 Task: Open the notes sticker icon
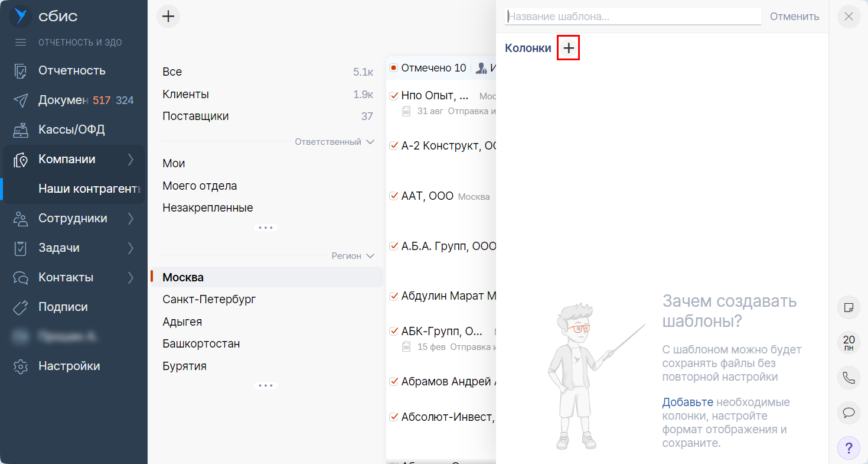849,308
